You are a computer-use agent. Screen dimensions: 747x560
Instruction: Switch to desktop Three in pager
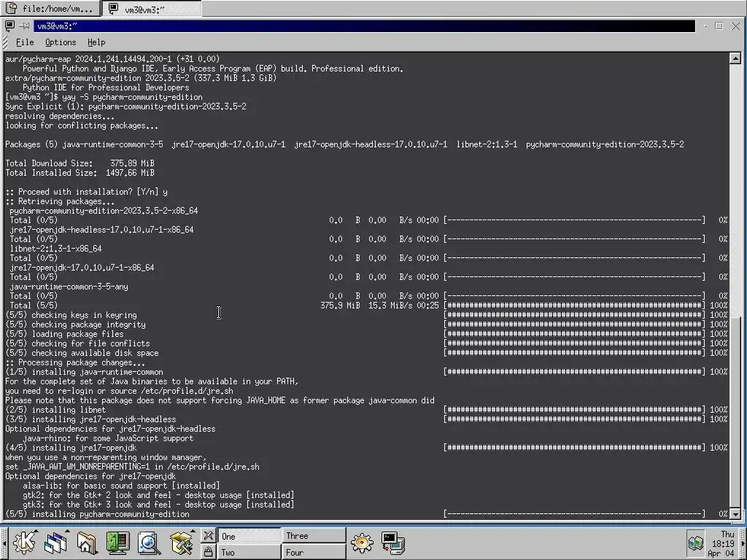(x=314, y=536)
